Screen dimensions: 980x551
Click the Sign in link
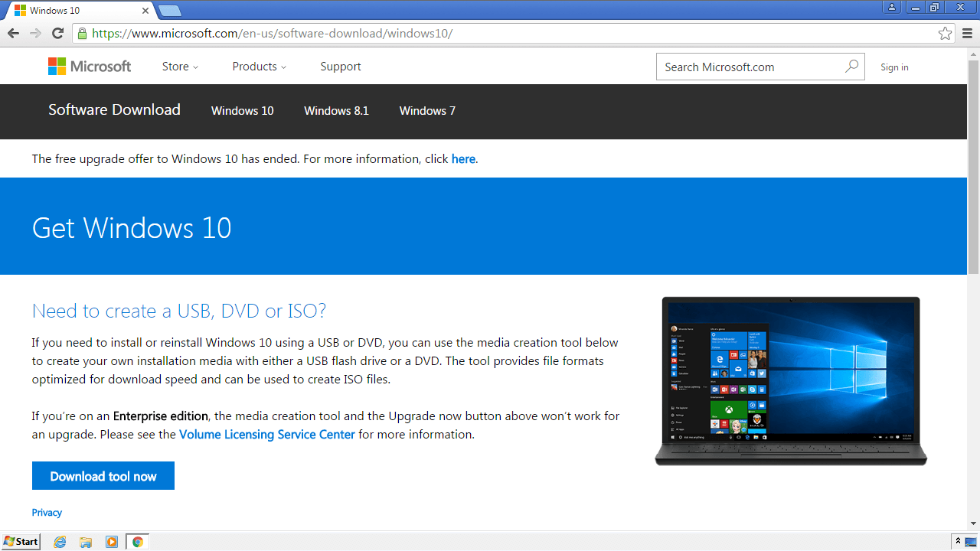tap(894, 67)
